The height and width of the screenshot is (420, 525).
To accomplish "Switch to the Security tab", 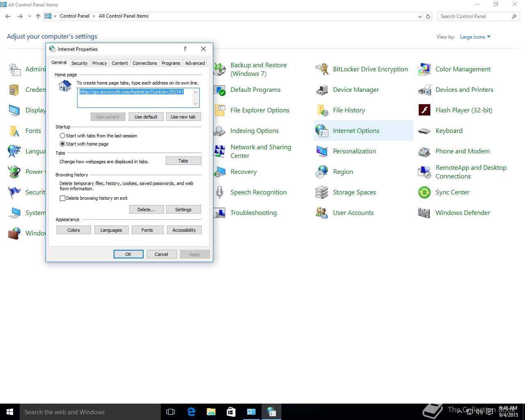I will 79,63.
